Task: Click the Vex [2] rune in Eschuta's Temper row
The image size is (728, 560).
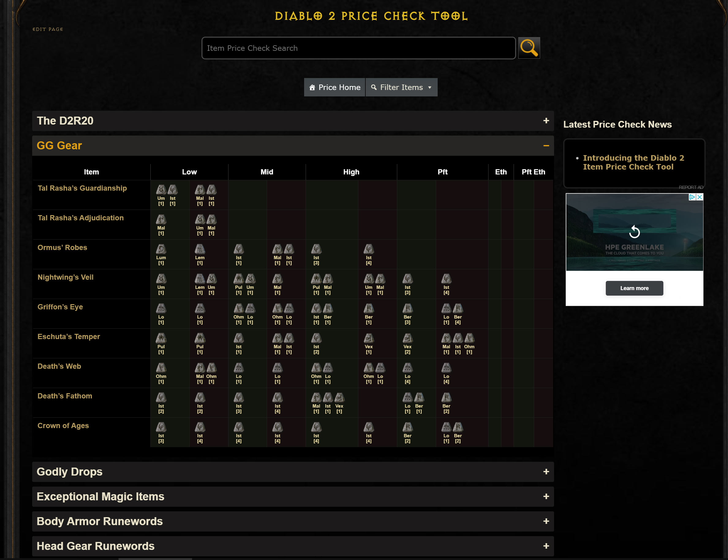Action: click(407, 338)
